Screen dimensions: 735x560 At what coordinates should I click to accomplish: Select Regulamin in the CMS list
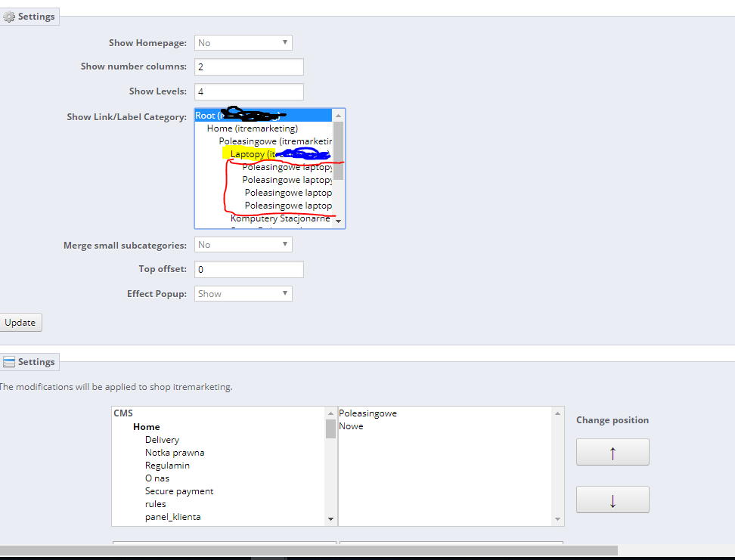pyautogui.click(x=167, y=466)
